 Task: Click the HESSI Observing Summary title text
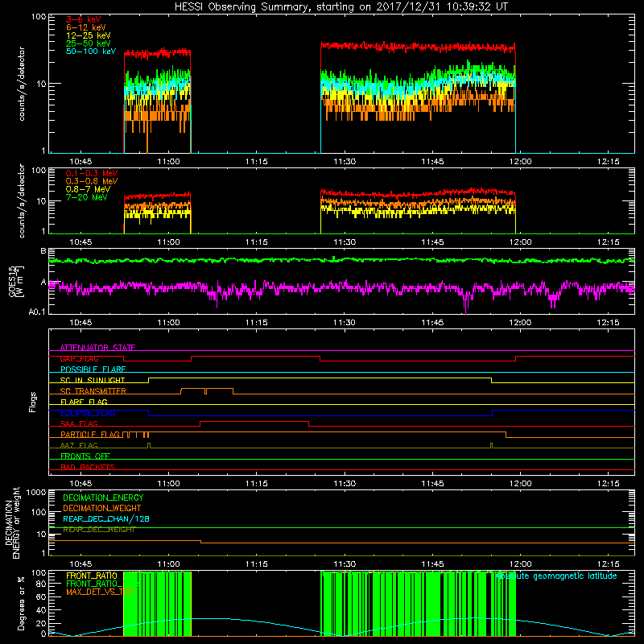(341, 6)
